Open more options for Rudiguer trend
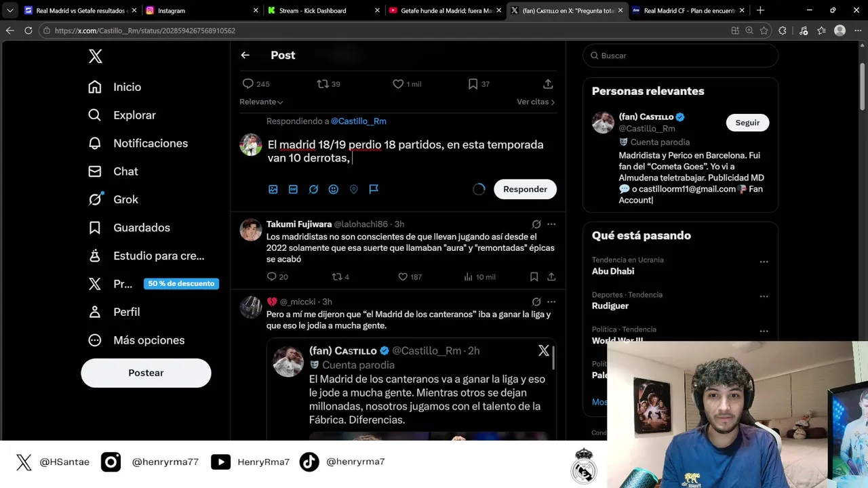Image resolution: width=868 pixels, height=488 pixels. [x=764, y=296]
